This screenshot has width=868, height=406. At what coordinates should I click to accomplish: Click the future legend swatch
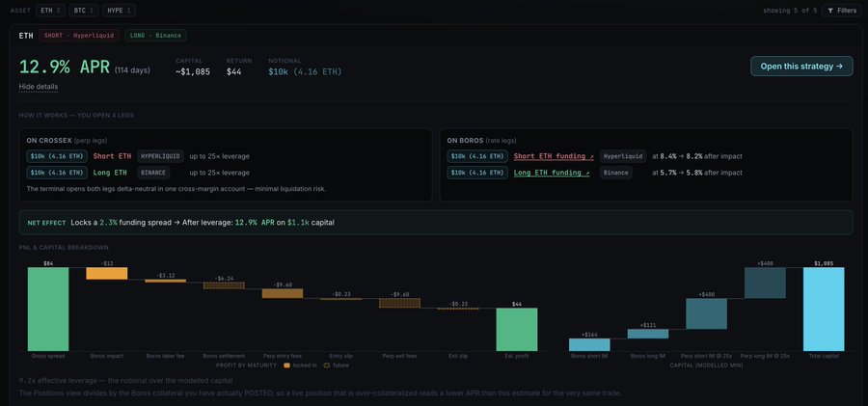click(327, 365)
